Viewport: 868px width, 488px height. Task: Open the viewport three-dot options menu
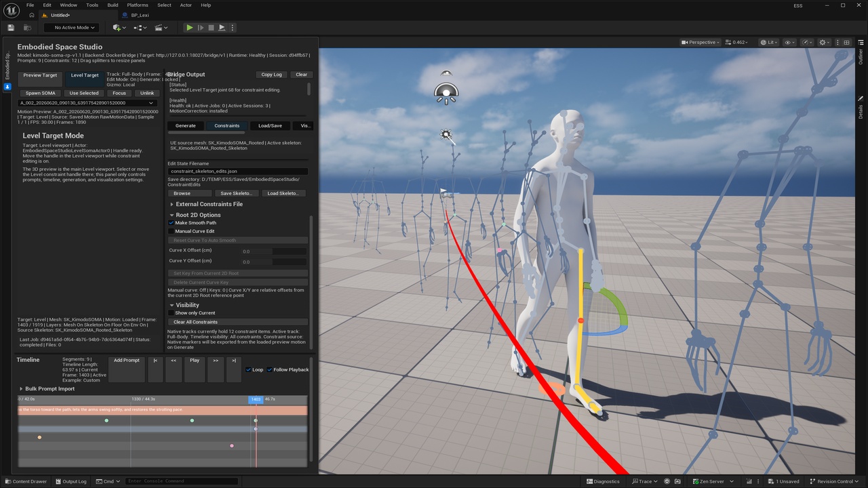838,42
